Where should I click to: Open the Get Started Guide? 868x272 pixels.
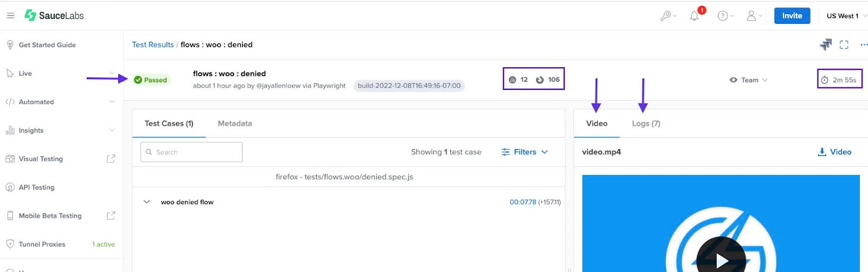click(x=47, y=45)
